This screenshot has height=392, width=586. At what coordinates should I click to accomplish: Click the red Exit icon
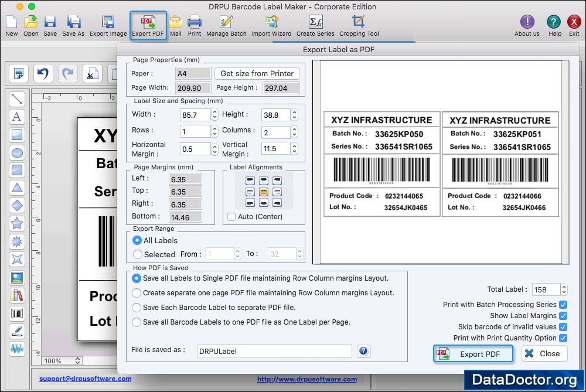click(x=574, y=26)
